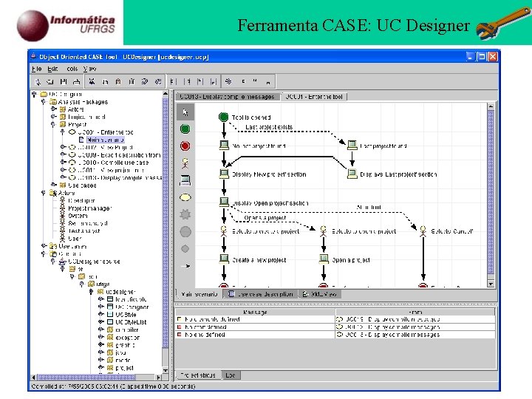Viewport: 532px width, 399px height.
Task: Click the Paste toolbar icon
Action: [x=118, y=81]
